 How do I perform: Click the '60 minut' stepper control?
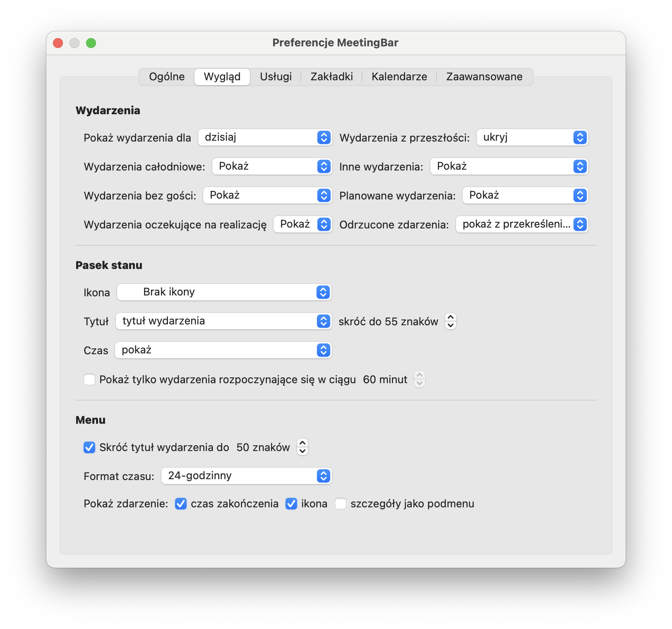point(420,379)
